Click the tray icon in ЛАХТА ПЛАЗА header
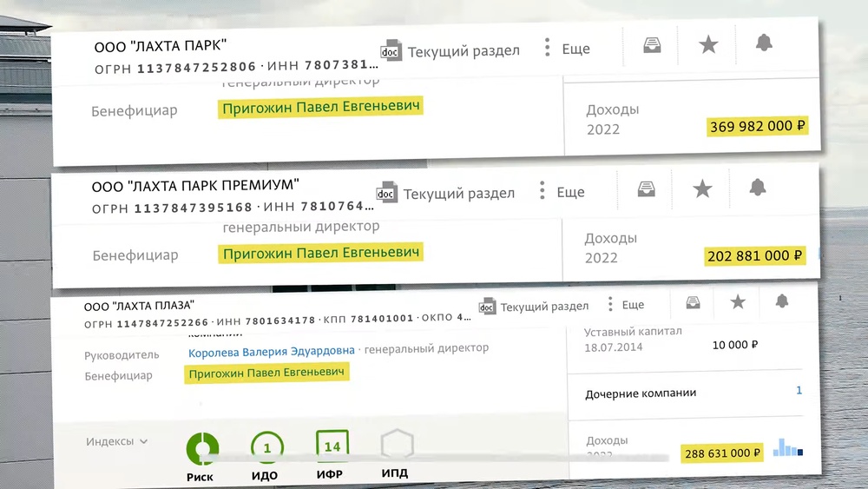 [x=693, y=302]
